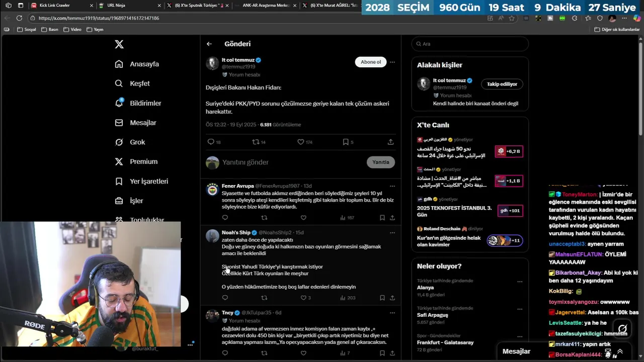Open Noah's Ship profile name
The image size is (644, 362).
(x=236, y=232)
